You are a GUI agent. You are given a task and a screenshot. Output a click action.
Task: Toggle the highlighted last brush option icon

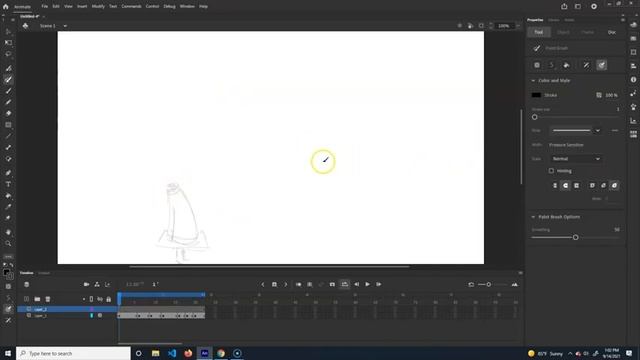click(602, 65)
